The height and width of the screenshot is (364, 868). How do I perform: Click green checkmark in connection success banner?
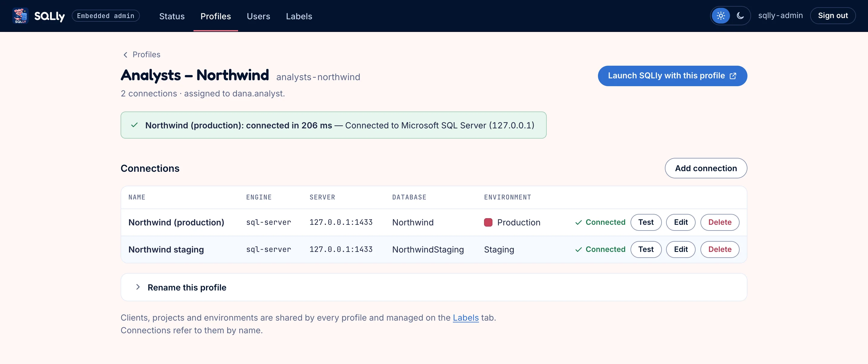coord(134,125)
